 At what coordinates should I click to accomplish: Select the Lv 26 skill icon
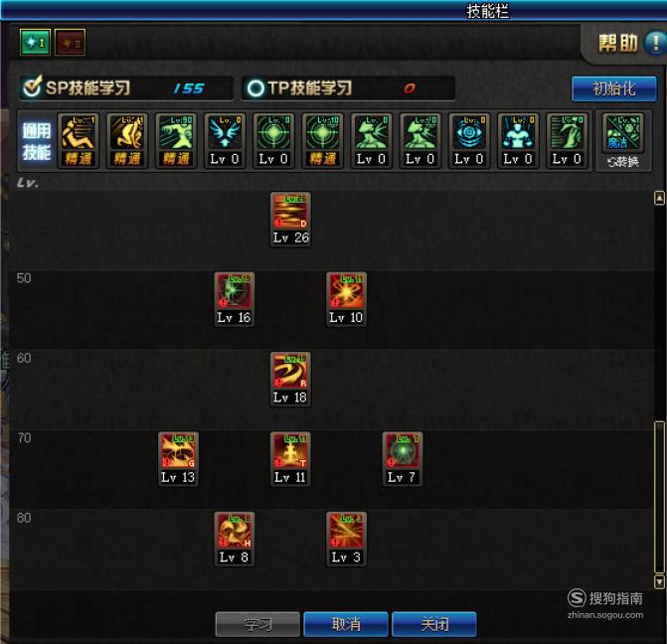pyautogui.click(x=290, y=212)
